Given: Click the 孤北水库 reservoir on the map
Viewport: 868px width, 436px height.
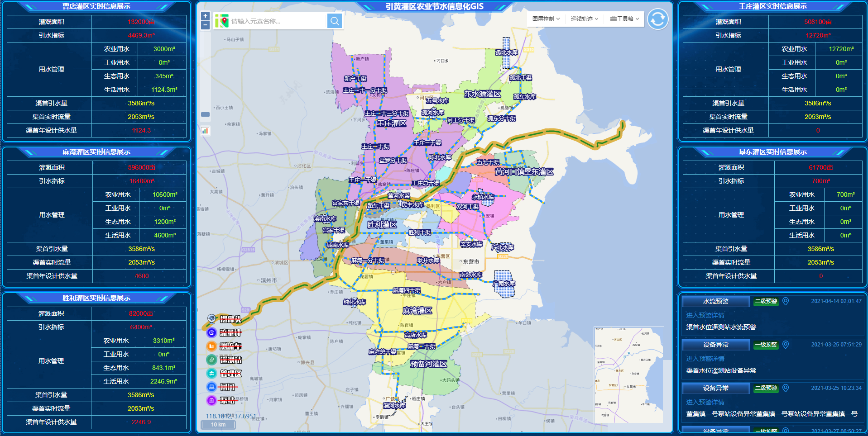Looking at the screenshot, I should click(x=506, y=52).
